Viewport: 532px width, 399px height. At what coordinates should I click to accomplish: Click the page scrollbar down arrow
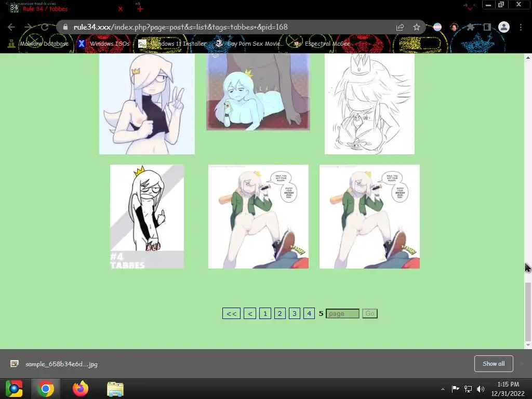tap(528, 345)
